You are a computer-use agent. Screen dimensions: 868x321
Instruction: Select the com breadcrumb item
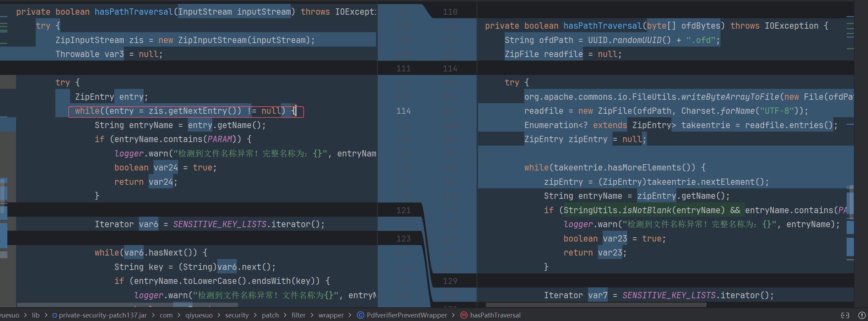166,315
